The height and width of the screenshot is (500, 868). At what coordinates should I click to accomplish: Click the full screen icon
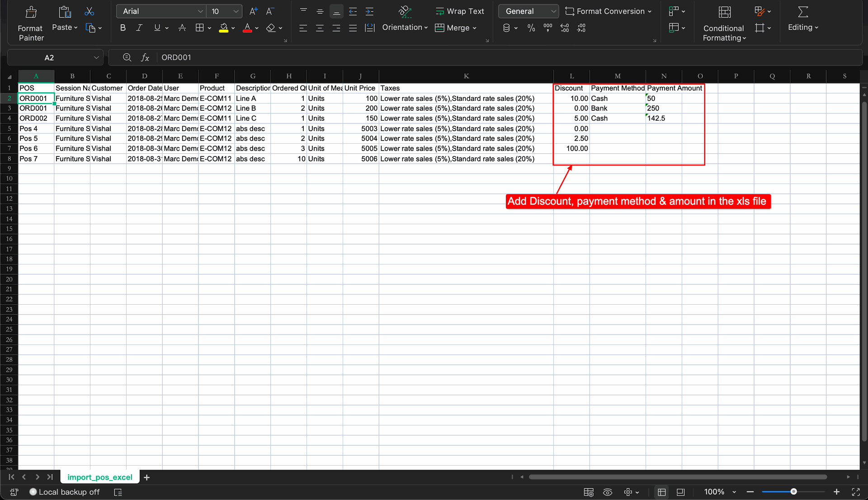coord(856,492)
